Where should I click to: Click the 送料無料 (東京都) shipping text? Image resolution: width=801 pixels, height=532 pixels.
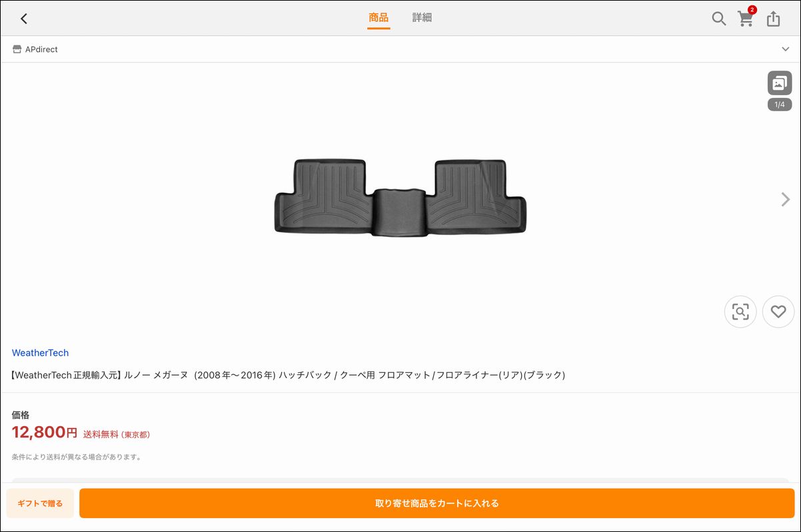[x=117, y=435]
